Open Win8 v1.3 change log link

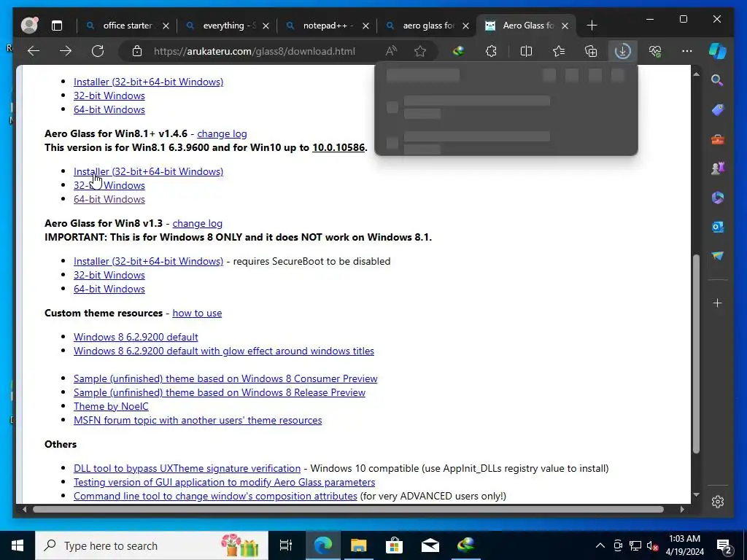click(x=197, y=223)
